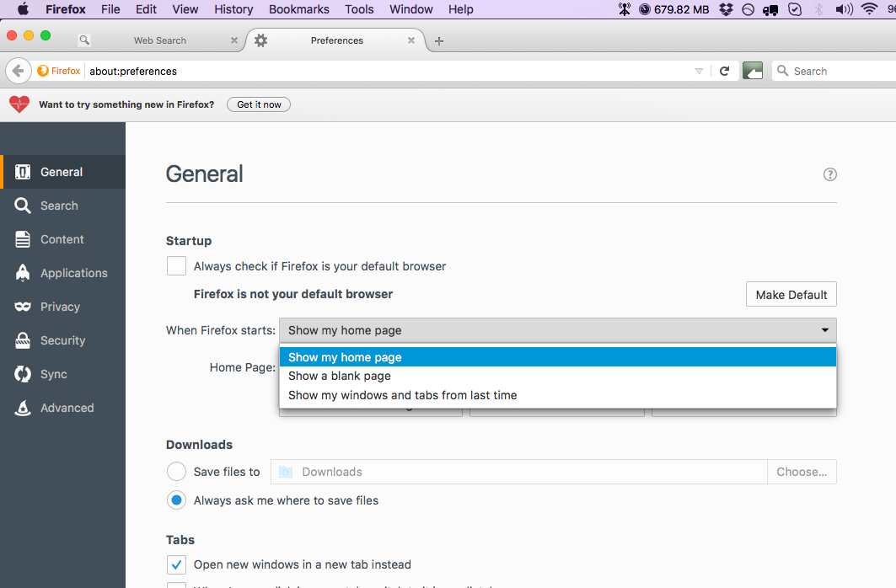Open the Help menu
The image size is (896, 588).
point(460,9)
